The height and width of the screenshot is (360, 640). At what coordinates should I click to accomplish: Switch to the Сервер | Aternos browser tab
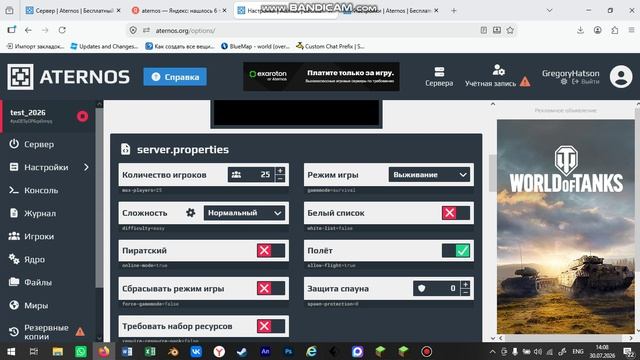coord(73,11)
